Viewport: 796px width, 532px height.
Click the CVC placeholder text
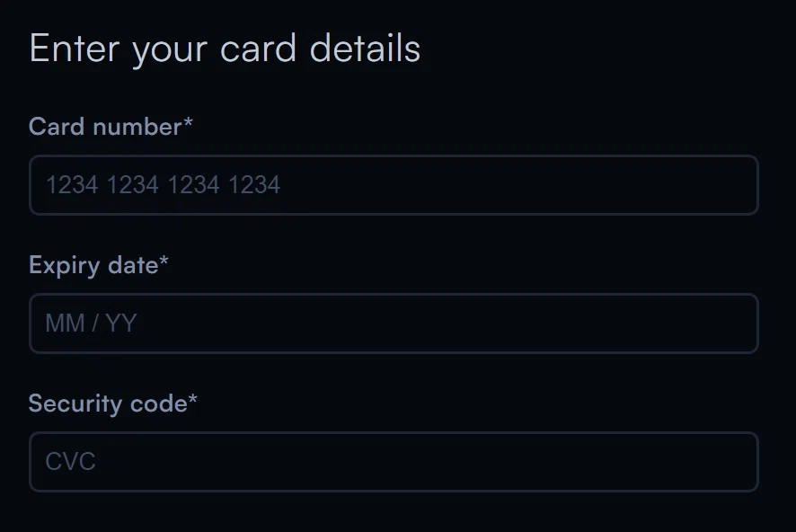click(x=70, y=462)
